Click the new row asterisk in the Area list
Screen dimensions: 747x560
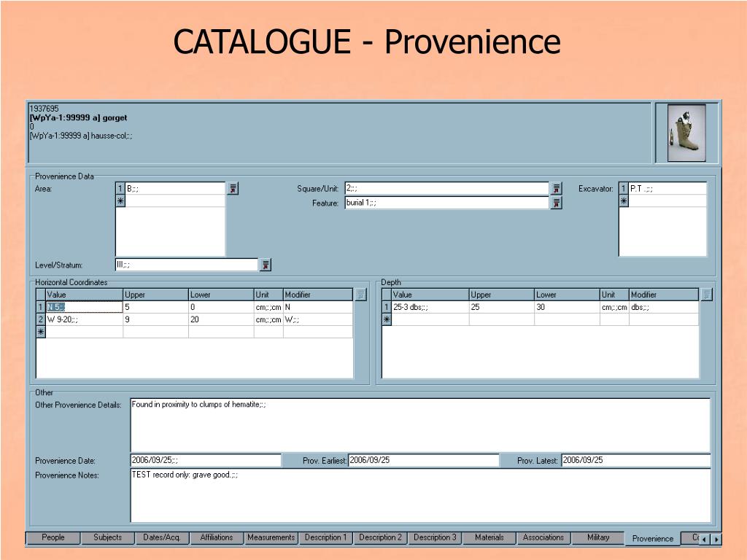pyautogui.click(x=120, y=201)
